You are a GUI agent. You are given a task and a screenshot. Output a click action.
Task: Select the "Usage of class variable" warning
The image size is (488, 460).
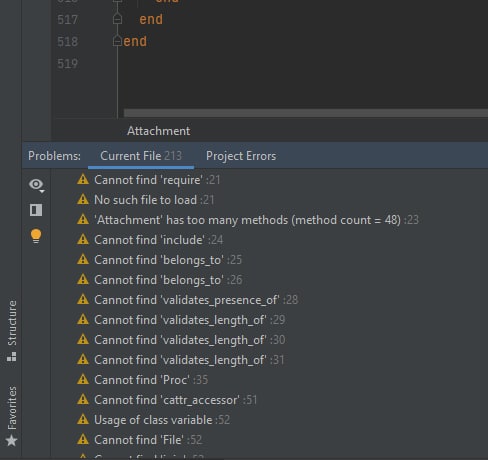153,420
